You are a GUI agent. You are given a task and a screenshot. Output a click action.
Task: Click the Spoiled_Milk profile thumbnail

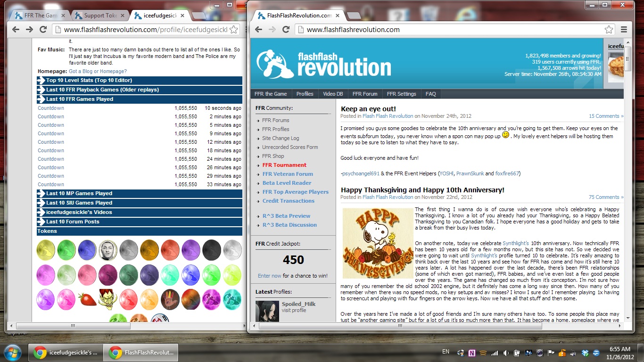[x=267, y=311]
